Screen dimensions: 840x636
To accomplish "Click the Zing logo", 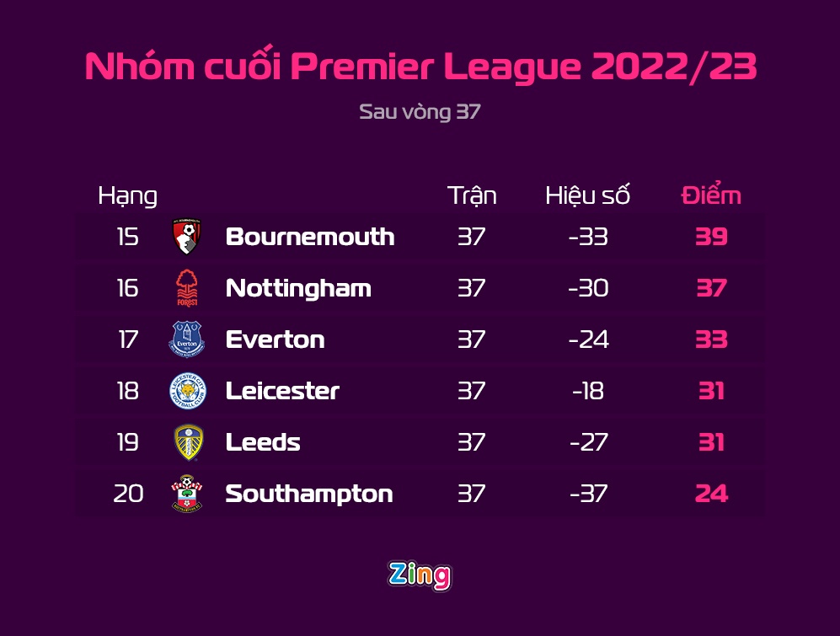I will [x=420, y=575].
